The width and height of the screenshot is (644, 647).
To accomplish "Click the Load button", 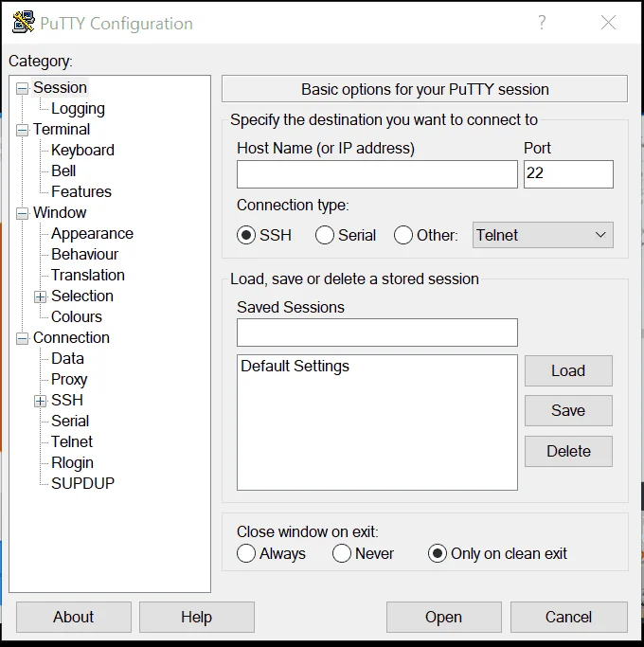I will coord(568,370).
